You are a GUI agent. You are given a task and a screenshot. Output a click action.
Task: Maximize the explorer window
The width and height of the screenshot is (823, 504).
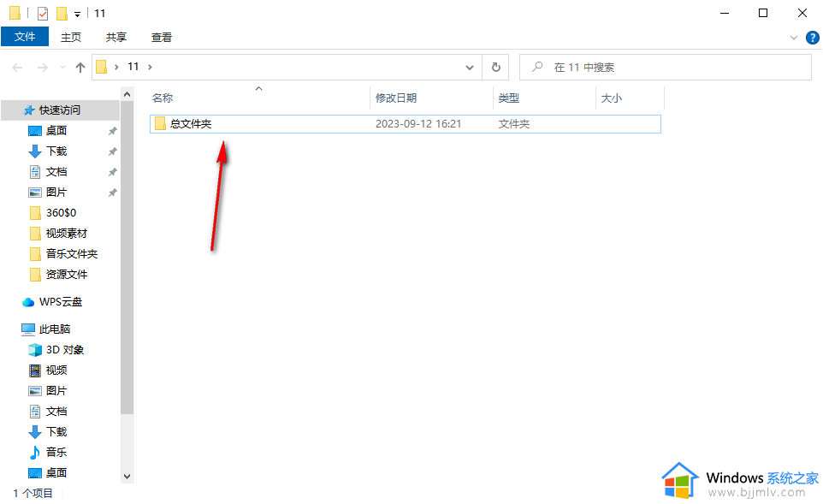763,13
